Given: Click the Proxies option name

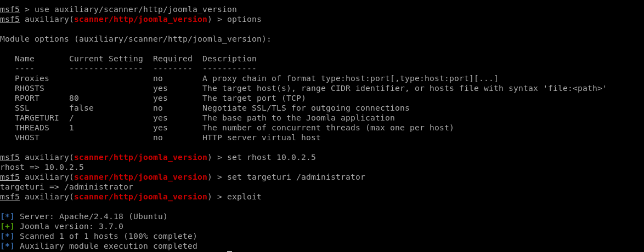Looking at the screenshot, I should pyautogui.click(x=32, y=78).
